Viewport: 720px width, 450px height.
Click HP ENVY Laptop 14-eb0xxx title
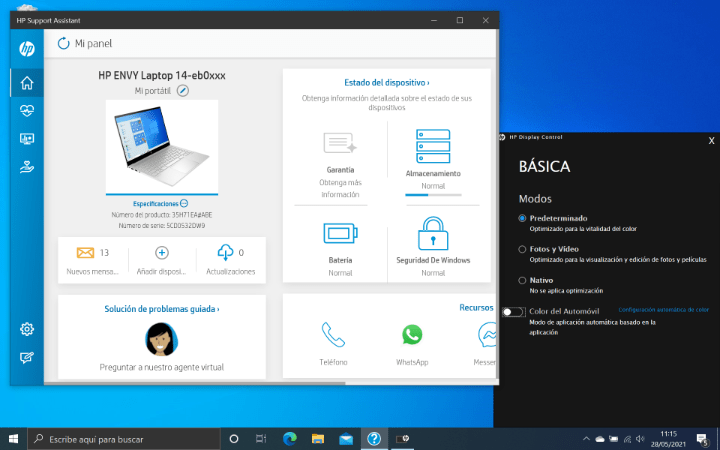pyautogui.click(x=162, y=75)
